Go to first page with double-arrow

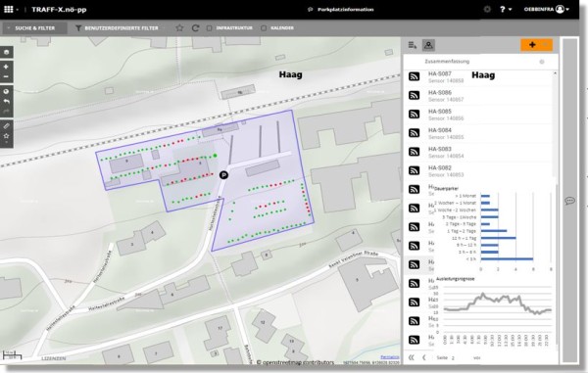[x=412, y=357]
